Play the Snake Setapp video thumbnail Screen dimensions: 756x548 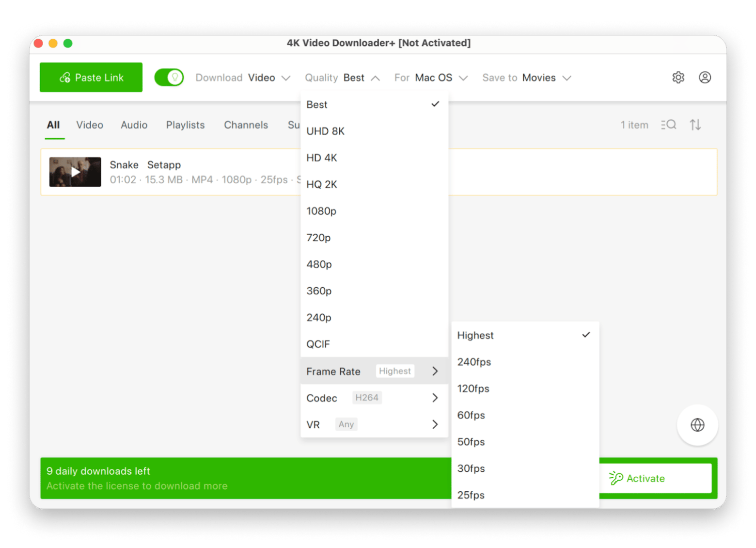tap(75, 172)
